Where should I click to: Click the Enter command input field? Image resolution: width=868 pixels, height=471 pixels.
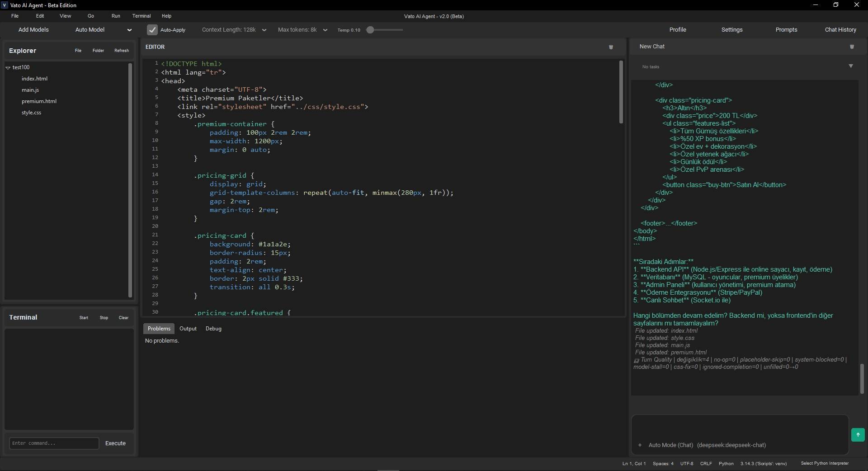click(x=54, y=443)
